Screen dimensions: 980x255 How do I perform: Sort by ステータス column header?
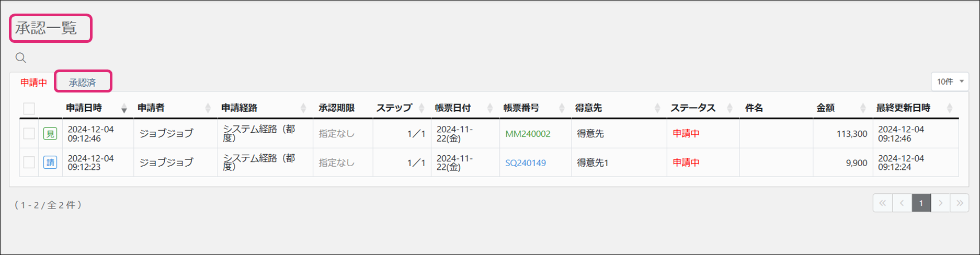coord(693,108)
